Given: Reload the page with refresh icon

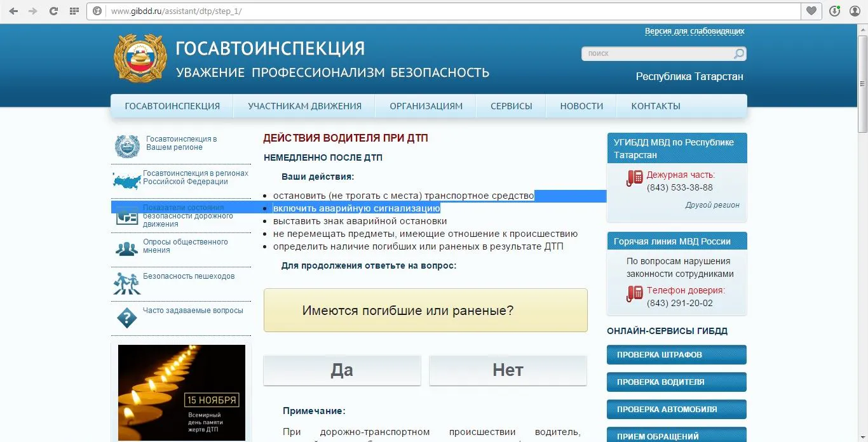Looking at the screenshot, I should coord(53,11).
